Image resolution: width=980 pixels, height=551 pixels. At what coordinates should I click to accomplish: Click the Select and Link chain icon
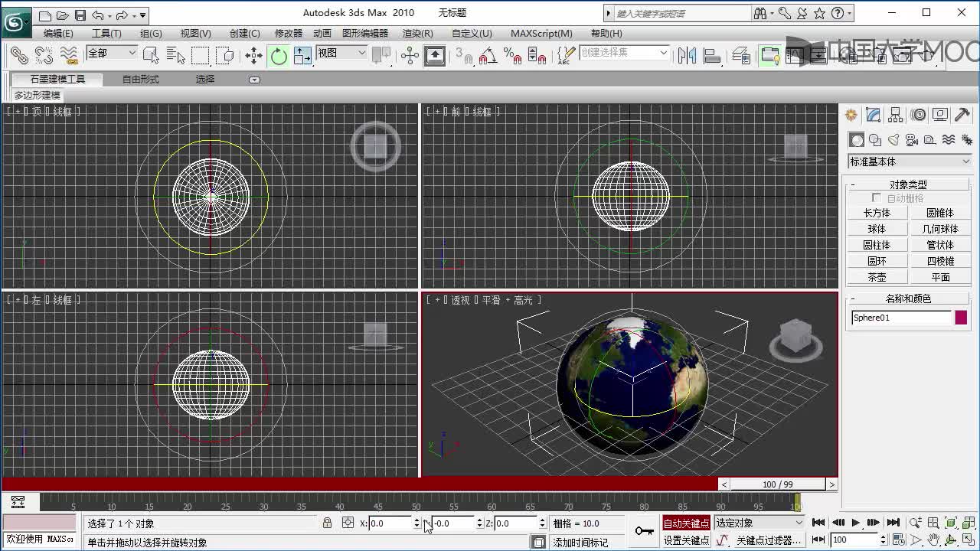(19, 55)
